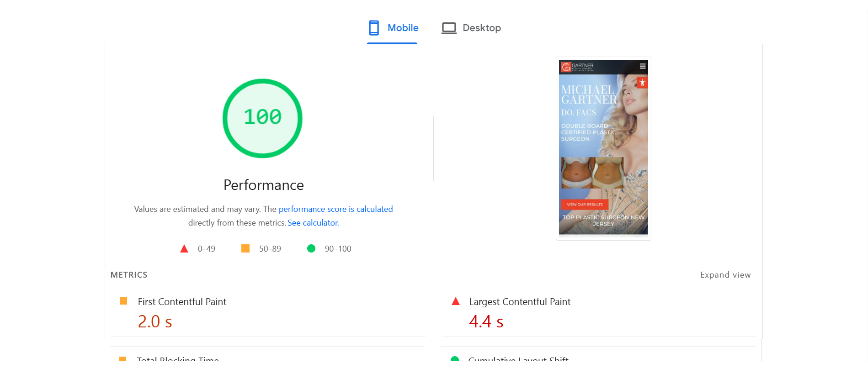Click the orange square 50–89 legend icon

point(245,248)
